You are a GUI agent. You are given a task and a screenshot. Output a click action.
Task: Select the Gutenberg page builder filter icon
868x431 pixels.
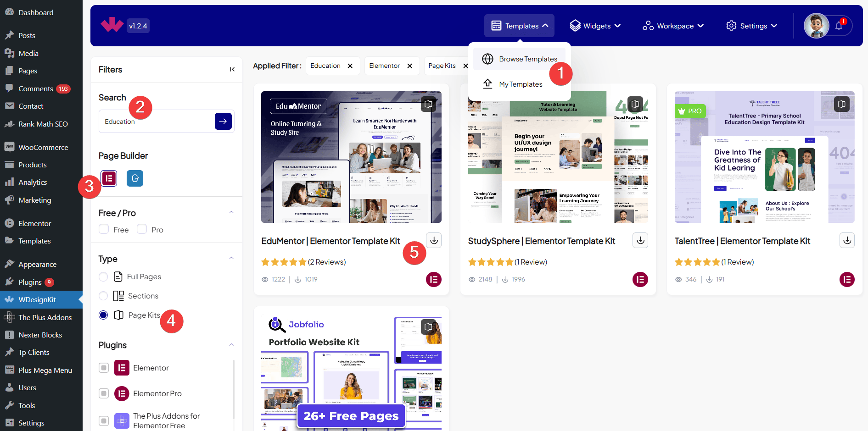point(134,178)
